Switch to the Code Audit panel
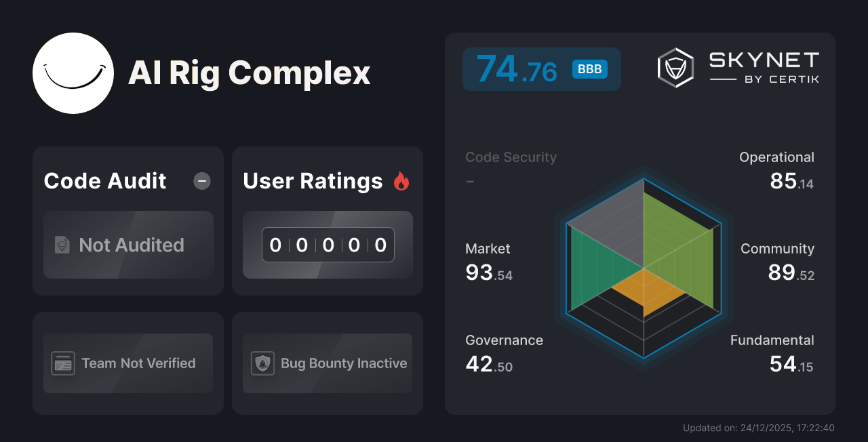Viewport: 868px width, 442px height. pos(104,181)
